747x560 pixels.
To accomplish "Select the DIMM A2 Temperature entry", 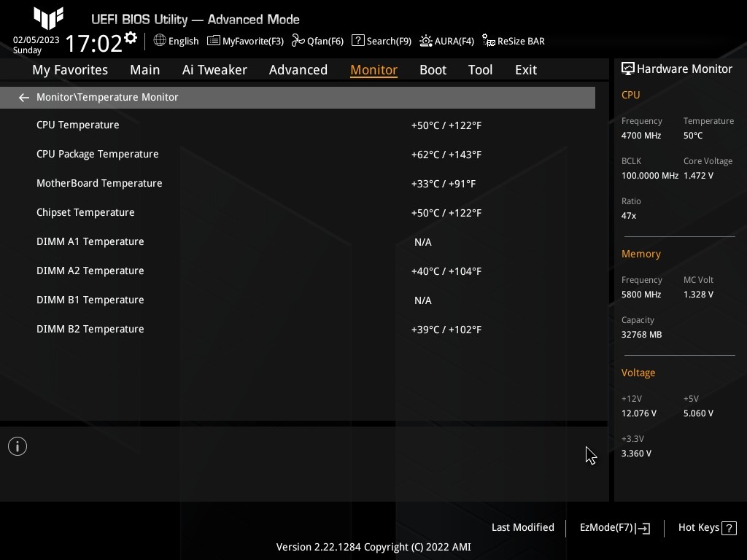I will [90, 271].
